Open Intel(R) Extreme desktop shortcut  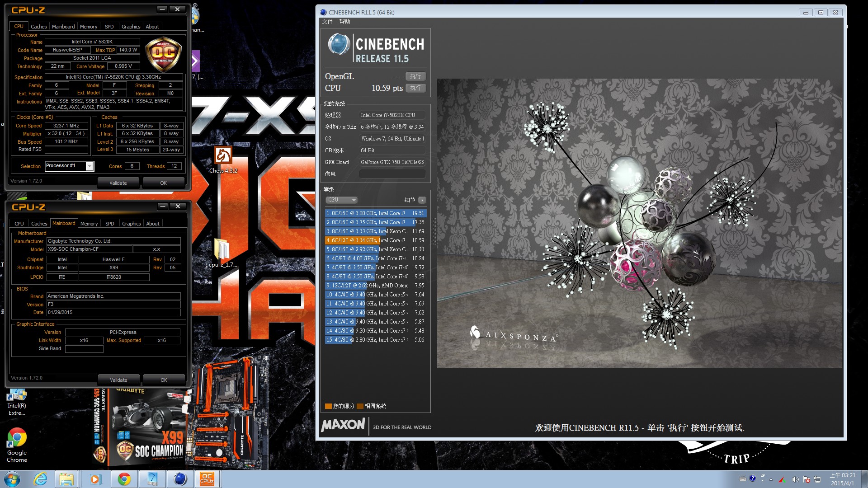(x=17, y=403)
